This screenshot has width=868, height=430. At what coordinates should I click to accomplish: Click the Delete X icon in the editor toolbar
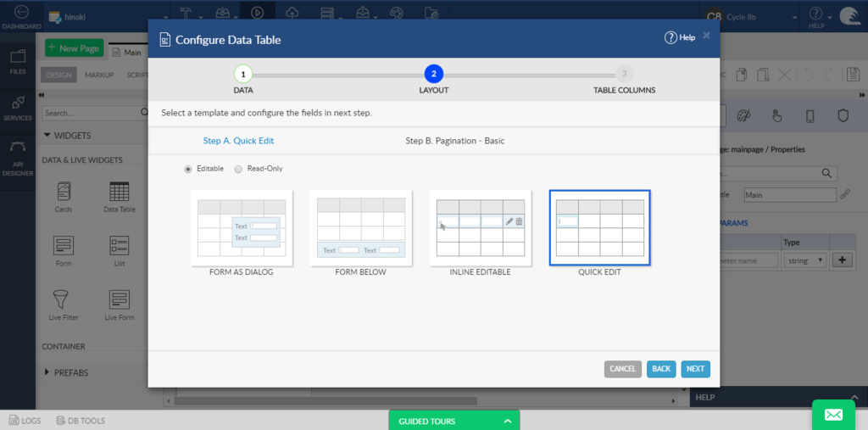[x=784, y=75]
